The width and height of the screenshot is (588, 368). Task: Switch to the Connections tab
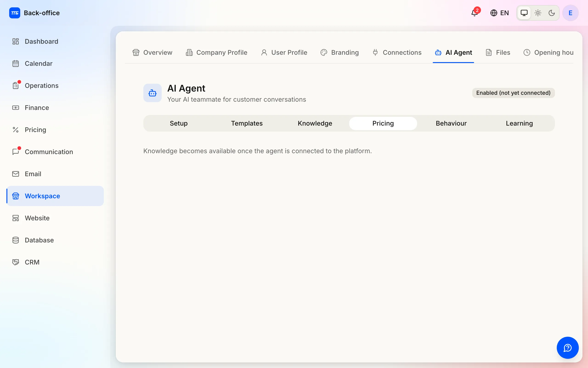[397, 53]
